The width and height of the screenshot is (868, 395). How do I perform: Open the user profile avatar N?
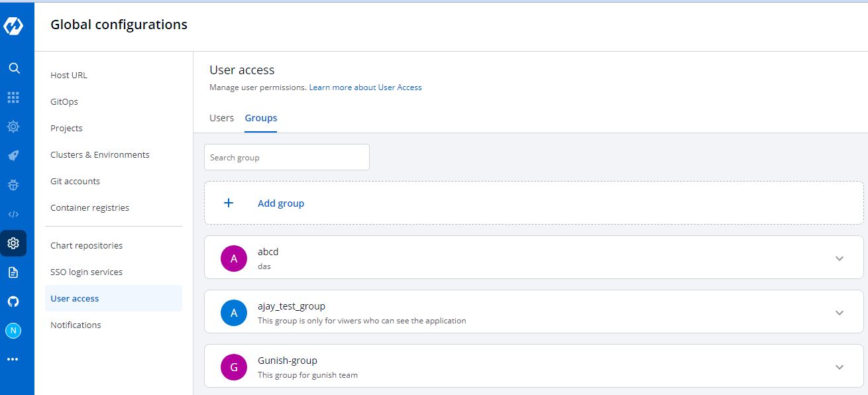(13, 331)
